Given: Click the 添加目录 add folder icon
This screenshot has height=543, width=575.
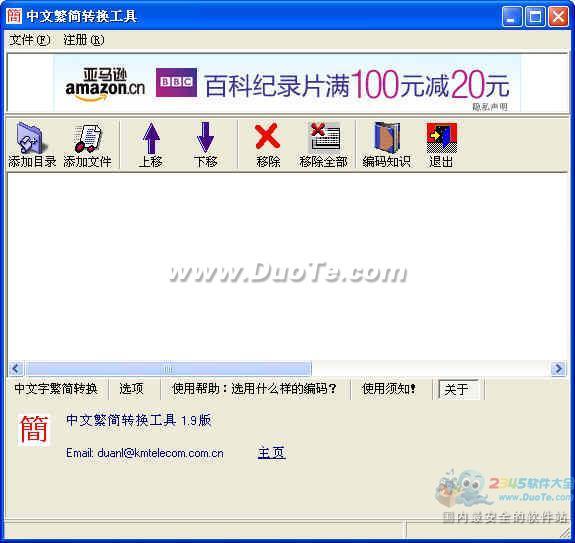Looking at the screenshot, I should [32, 145].
